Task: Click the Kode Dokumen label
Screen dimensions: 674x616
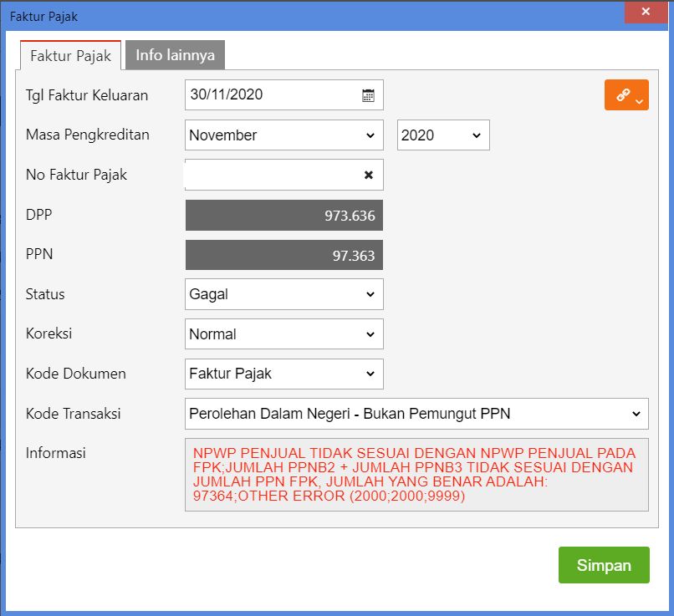Action: [75, 374]
